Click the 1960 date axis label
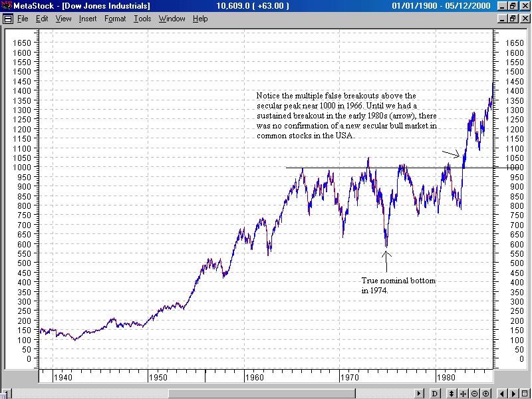Viewport: 532px width, 399px height. (255, 377)
